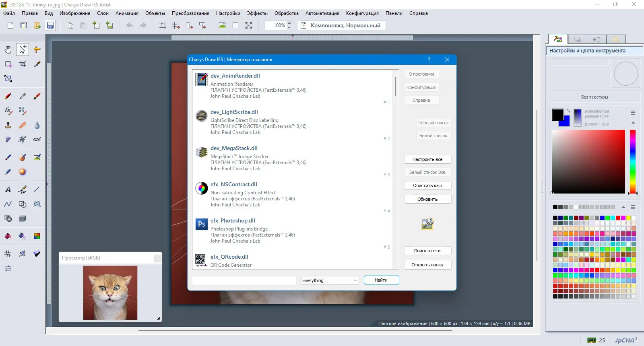
Task: Click the Очистить кэш button
Action: coord(427,185)
